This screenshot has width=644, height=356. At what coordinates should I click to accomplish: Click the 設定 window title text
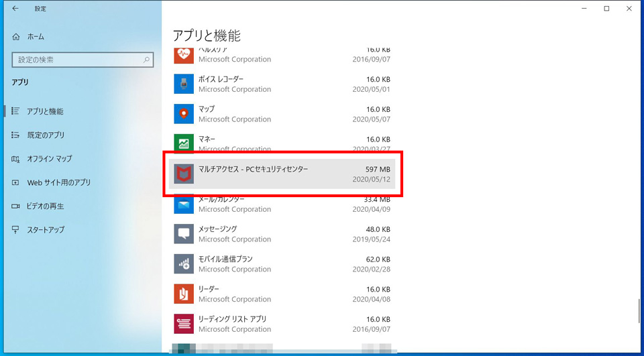click(x=40, y=9)
